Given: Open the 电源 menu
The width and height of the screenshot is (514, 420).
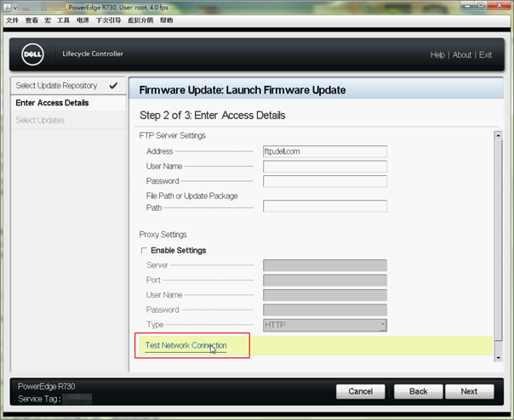Looking at the screenshot, I should [83, 20].
